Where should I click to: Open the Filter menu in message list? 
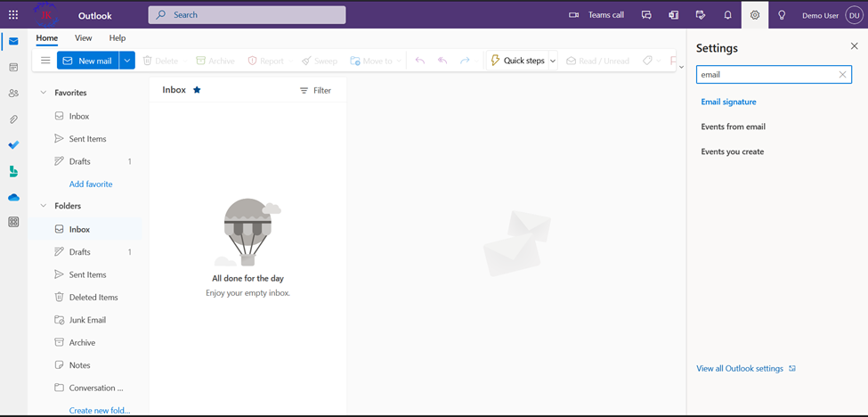[315, 90]
